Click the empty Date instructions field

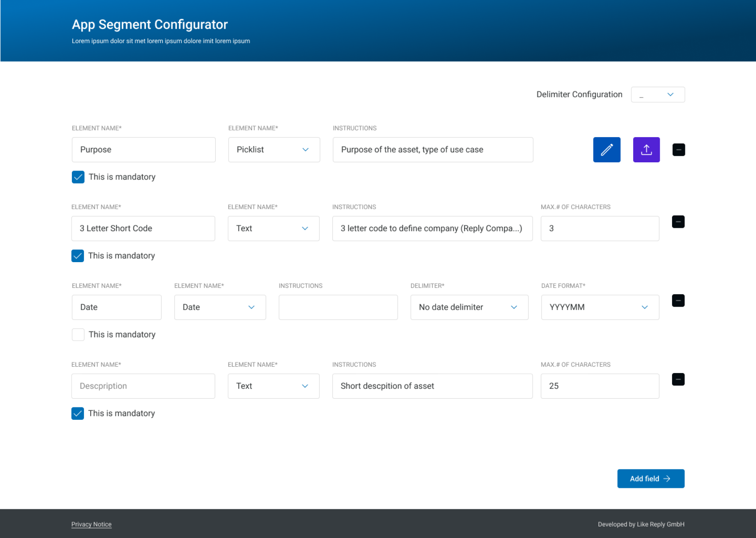[338, 307]
